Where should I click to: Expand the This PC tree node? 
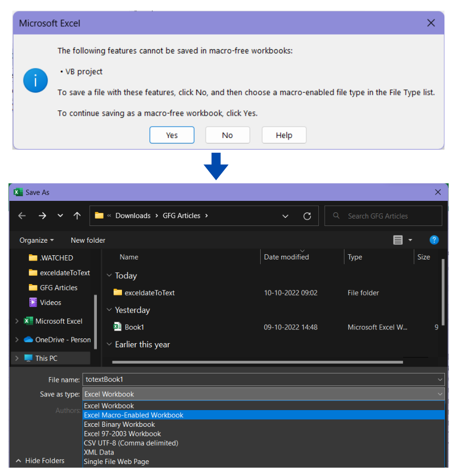coord(17,358)
